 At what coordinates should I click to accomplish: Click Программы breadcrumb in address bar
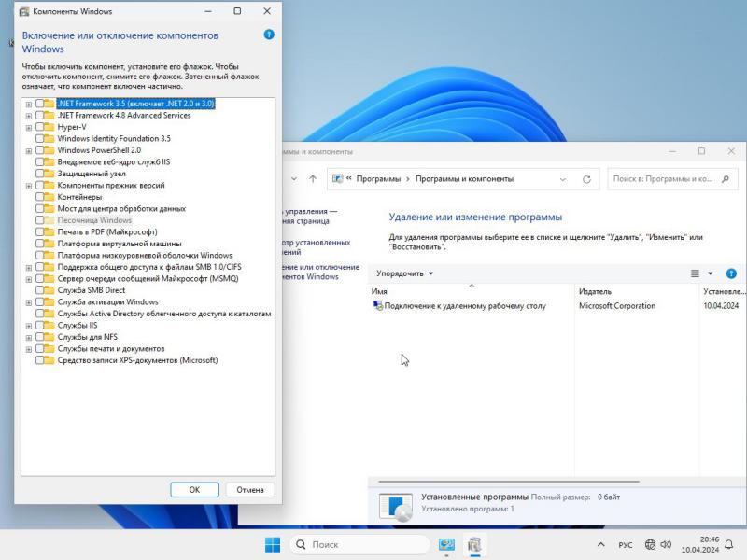click(x=378, y=179)
